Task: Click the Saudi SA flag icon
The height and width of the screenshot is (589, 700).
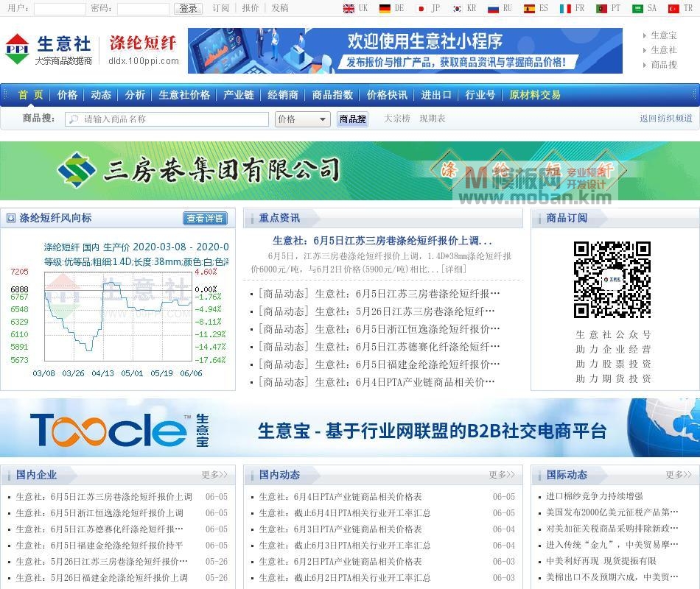Action: (x=637, y=9)
